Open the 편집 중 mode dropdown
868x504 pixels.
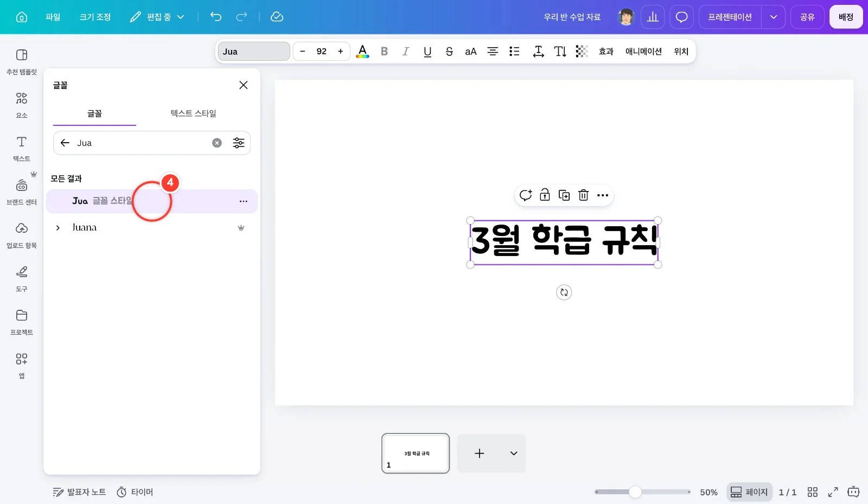[157, 17]
